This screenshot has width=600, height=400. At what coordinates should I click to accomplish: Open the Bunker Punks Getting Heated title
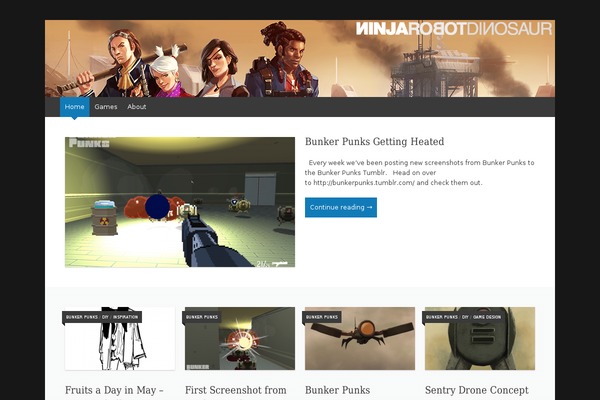[x=374, y=141]
